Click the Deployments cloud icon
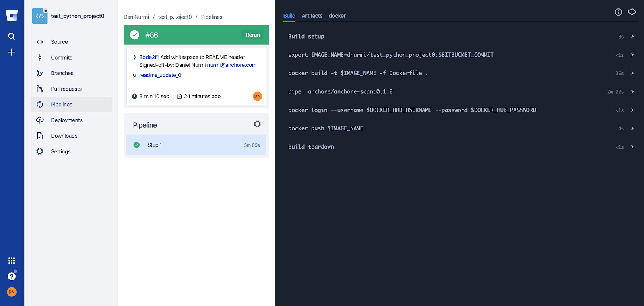This screenshot has width=644, height=306. tap(40, 120)
